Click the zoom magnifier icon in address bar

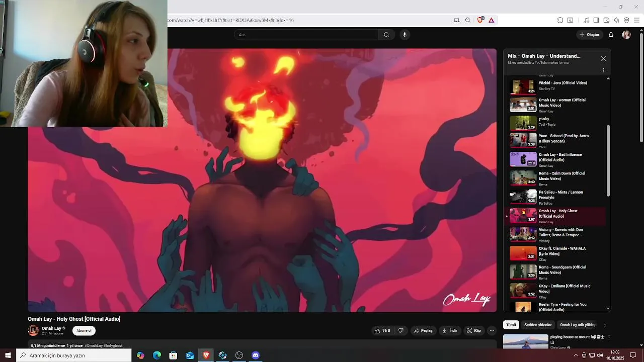(468, 20)
